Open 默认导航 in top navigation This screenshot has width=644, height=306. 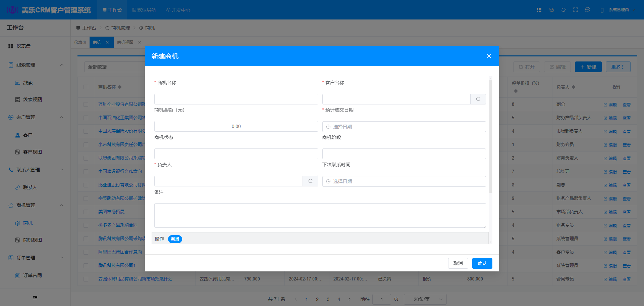coord(144,10)
